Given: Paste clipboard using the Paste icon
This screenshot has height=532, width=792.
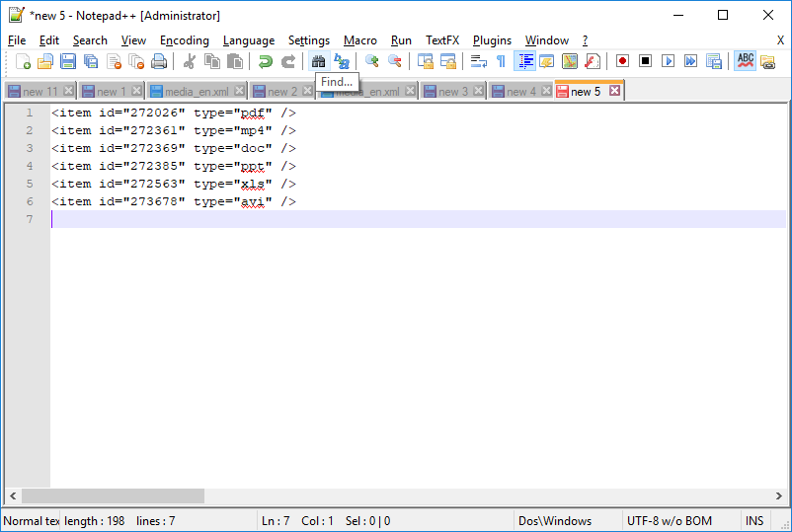Looking at the screenshot, I should click(x=235, y=61).
